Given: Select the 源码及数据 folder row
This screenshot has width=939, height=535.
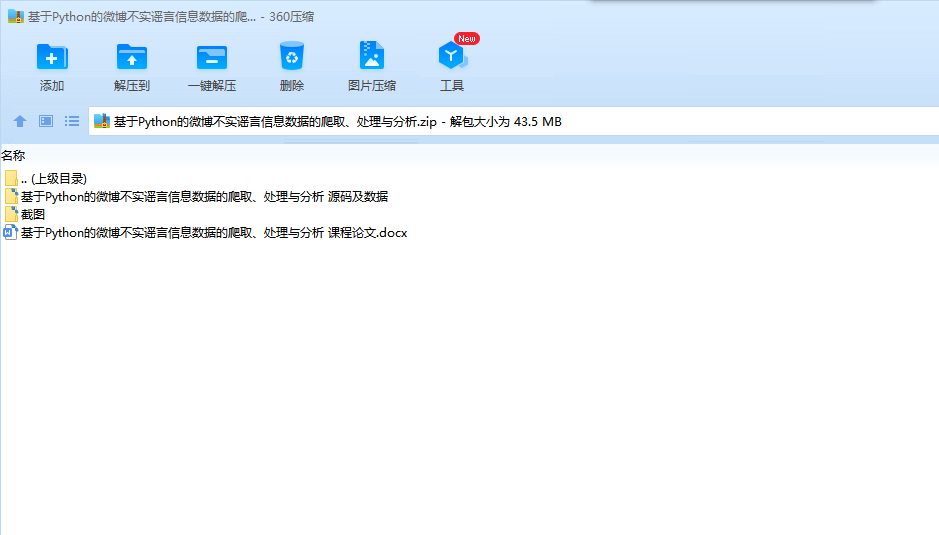Looking at the screenshot, I should click(x=196, y=197).
